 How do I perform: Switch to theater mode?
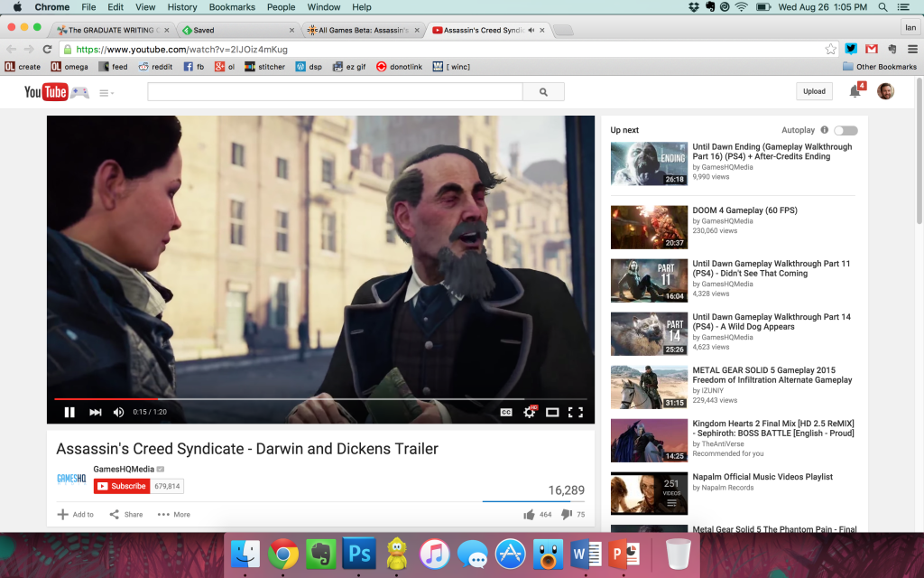click(552, 412)
